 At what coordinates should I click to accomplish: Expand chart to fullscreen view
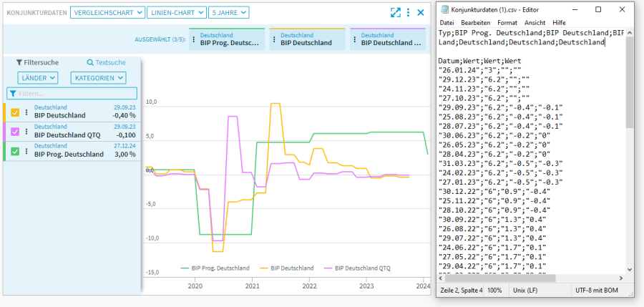395,12
